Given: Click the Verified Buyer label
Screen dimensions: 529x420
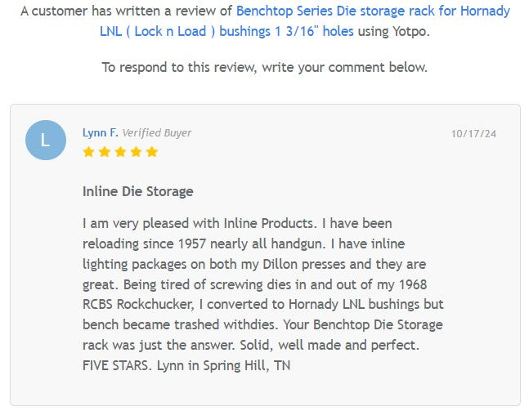Looking at the screenshot, I should [157, 132].
